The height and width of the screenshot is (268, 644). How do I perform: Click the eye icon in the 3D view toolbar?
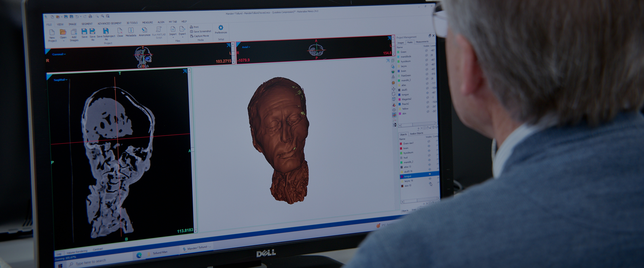pos(394,110)
